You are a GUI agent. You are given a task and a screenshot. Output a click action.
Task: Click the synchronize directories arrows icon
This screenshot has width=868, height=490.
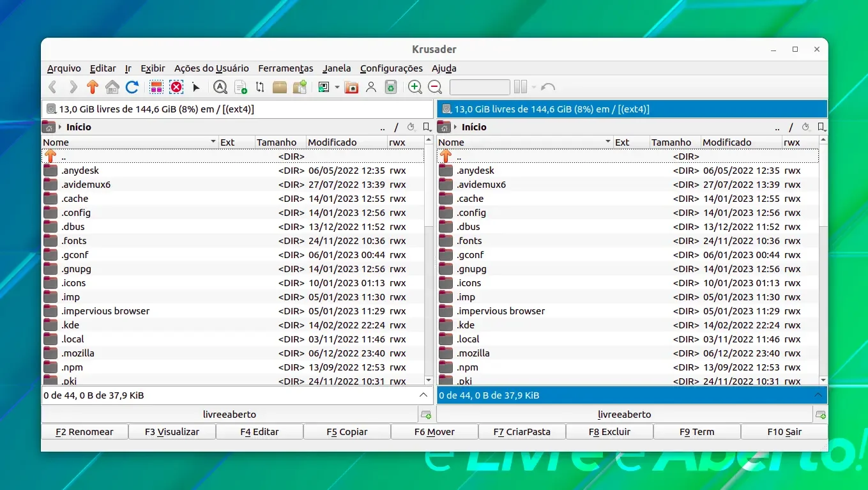click(260, 88)
